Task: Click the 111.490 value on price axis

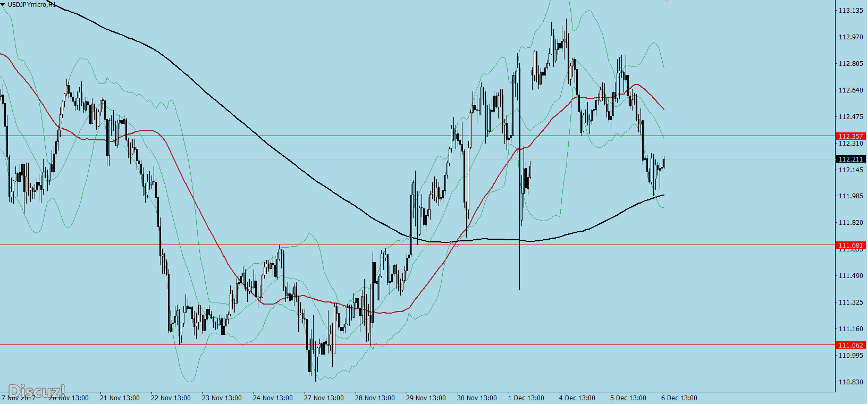Action: coord(850,275)
